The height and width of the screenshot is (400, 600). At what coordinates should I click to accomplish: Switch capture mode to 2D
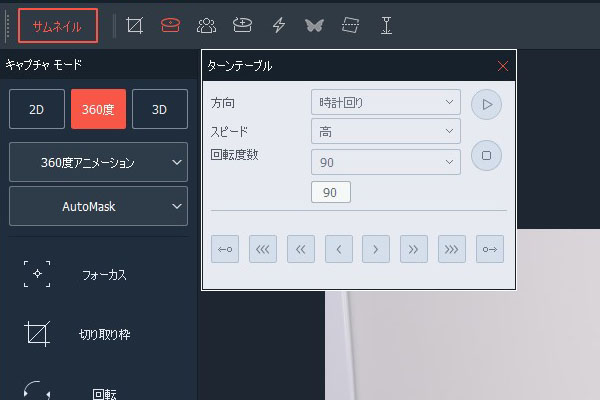(x=37, y=110)
